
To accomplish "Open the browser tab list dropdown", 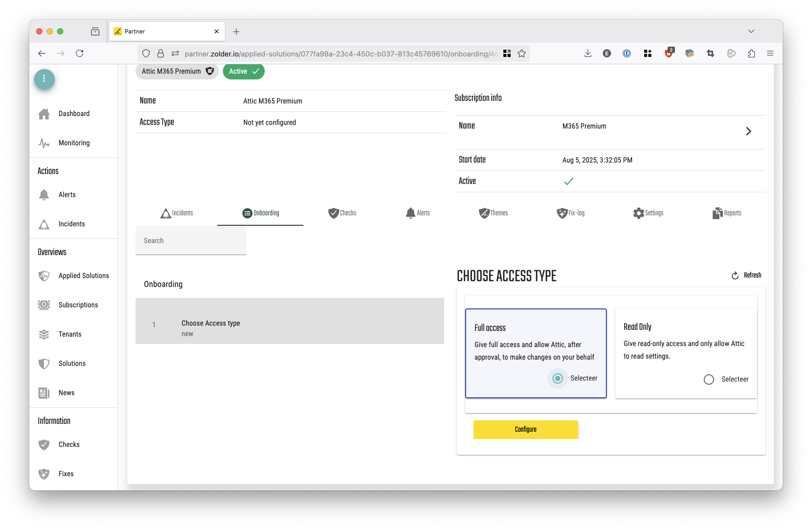I will click(x=751, y=31).
